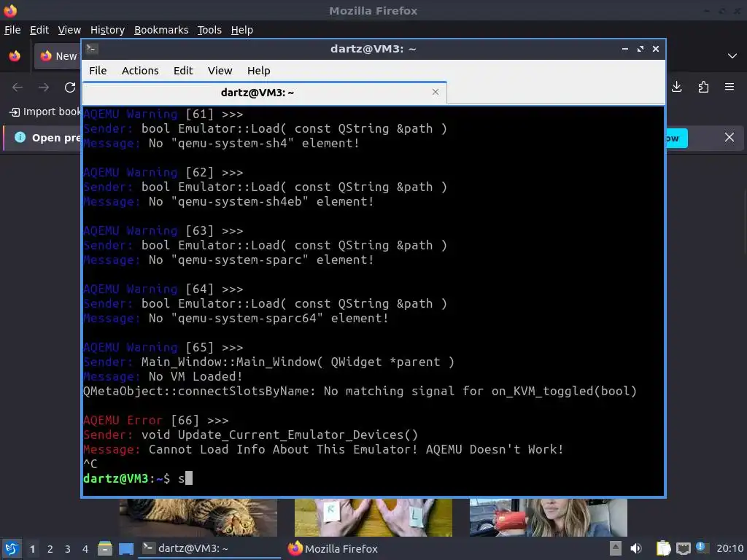Image resolution: width=747 pixels, height=560 pixels.
Task: Open the terminal Actions menu
Action: pos(140,71)
